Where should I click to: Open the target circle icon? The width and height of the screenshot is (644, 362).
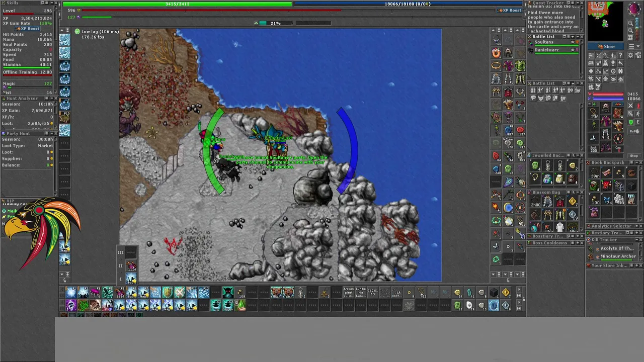[613, 71]
